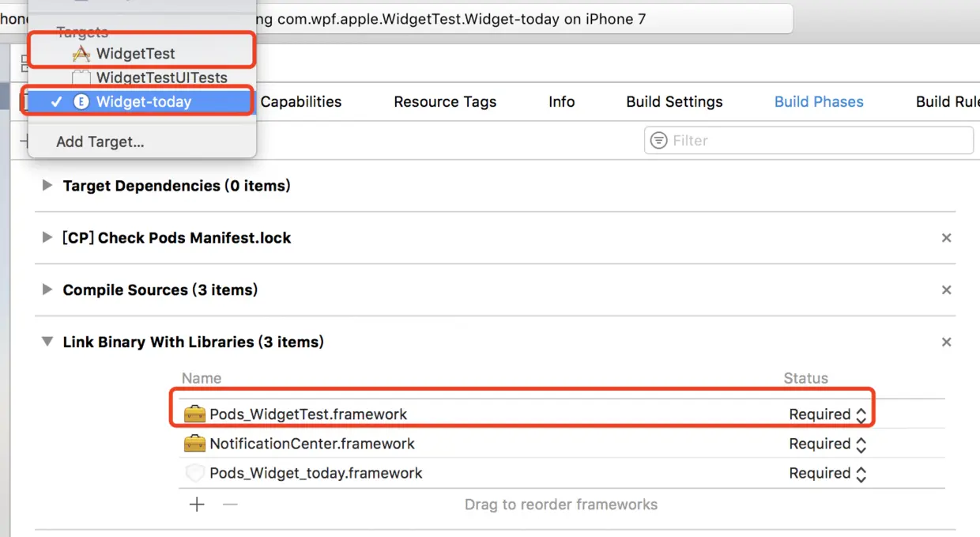The image size is (980, 537).
Task: Click the Pods_WidgetTest.framework toolbox icon
Action: coord(194,414)
